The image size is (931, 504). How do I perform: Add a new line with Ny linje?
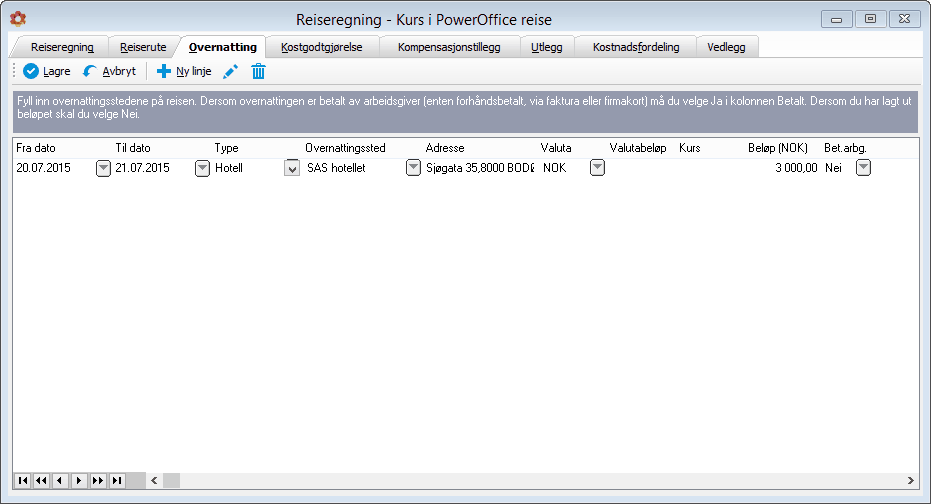tap(184, 71)
